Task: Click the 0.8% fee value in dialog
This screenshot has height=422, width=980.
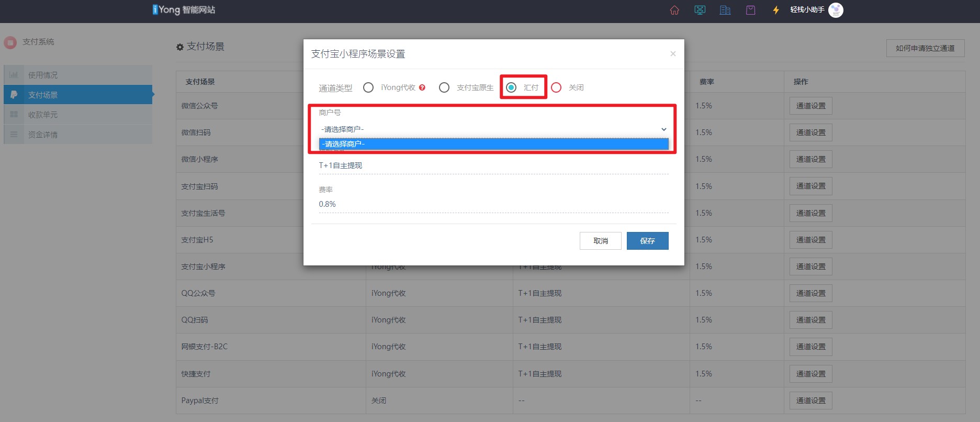Action: pos(328,204)
